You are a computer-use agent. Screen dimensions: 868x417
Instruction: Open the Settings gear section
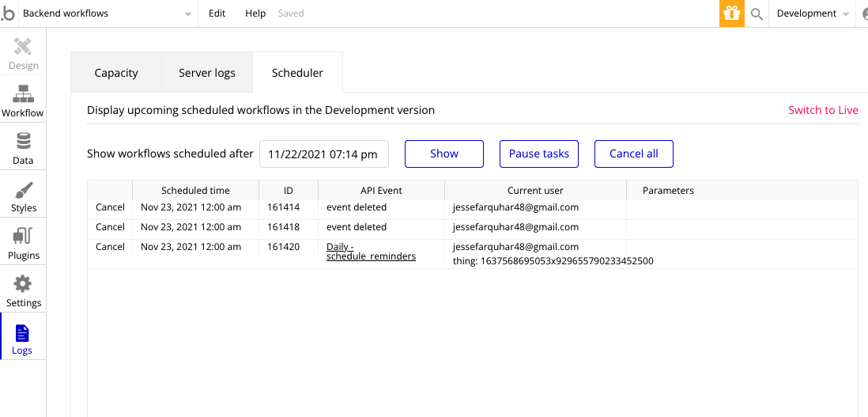[x=23, y=290]
